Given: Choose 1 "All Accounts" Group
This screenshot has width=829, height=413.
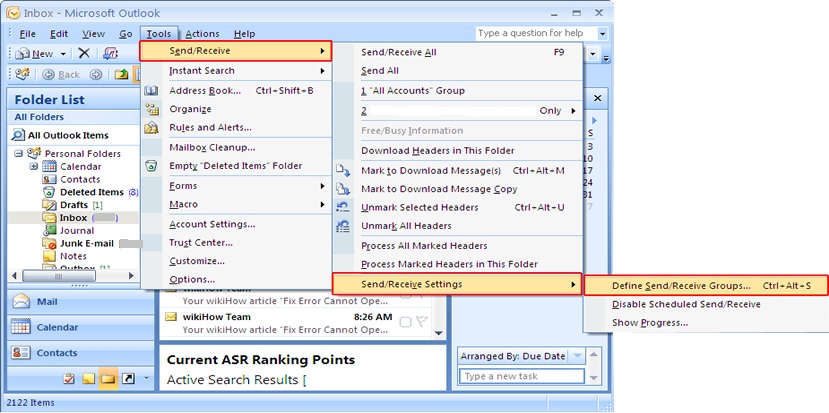Looking at the screenshot, I should click(x=458, y=91).
